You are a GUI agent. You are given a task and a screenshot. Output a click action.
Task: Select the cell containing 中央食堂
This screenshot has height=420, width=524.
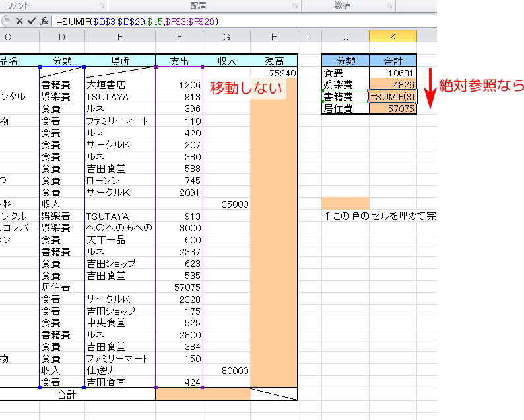[120, 323]
